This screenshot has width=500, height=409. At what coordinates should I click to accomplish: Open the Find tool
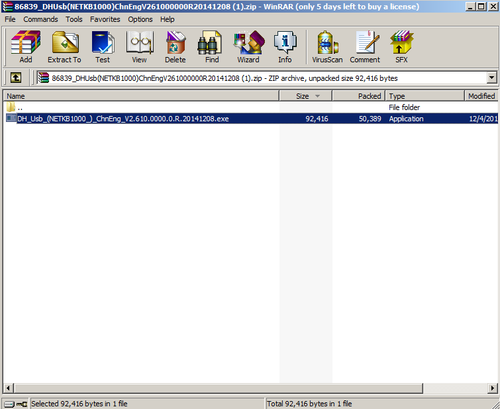(x=212, y=47)
